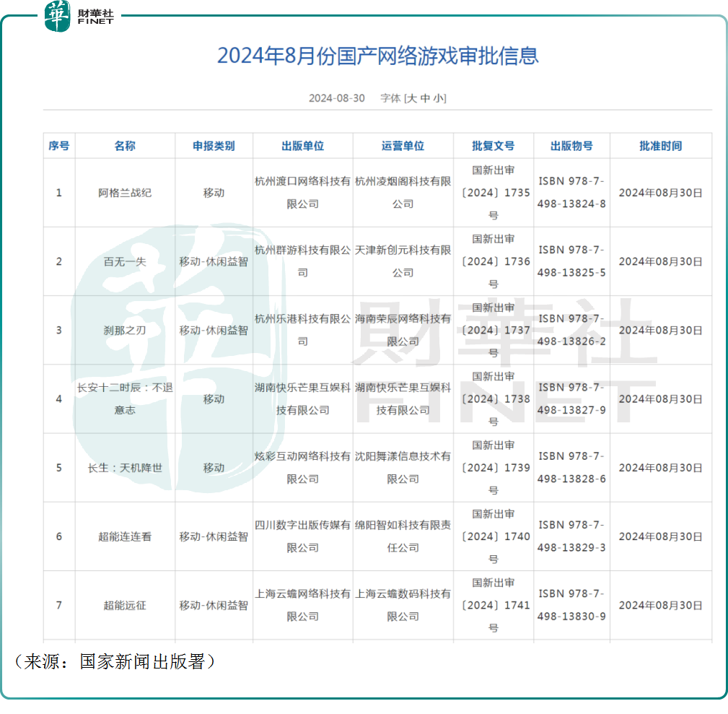This screenshot has height=714, width=728.
Task: Click the 字体 font size label
Action: [x=390, y=98]
